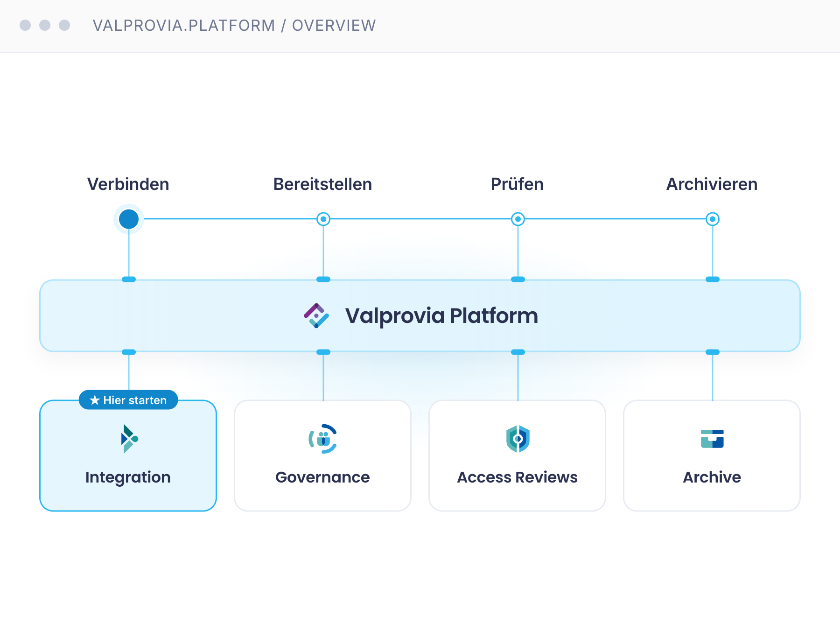Click the third window control dot
Viewport: 840px width, 630px height.
64,25
